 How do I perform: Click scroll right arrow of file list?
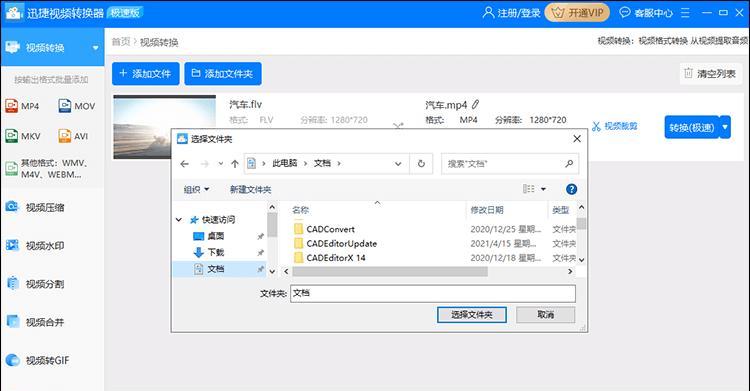click(570, 271)
